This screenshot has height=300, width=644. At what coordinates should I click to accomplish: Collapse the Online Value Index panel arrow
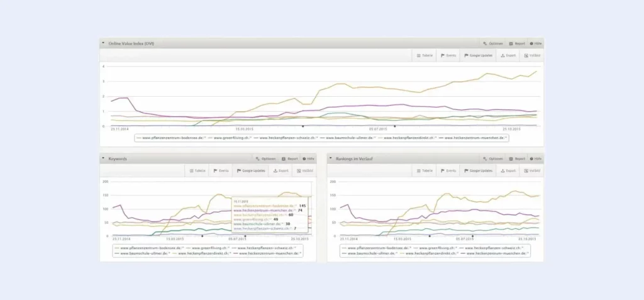[x=103, y=43]
